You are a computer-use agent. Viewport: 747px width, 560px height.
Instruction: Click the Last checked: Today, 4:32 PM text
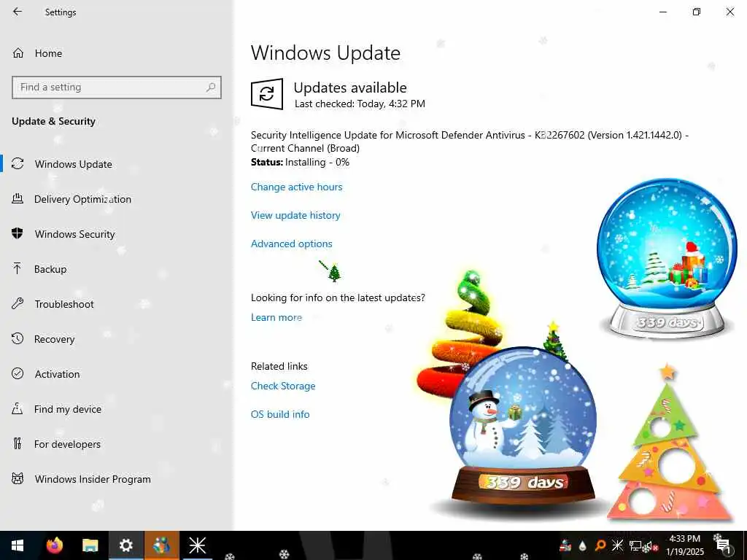coord(360,104)
